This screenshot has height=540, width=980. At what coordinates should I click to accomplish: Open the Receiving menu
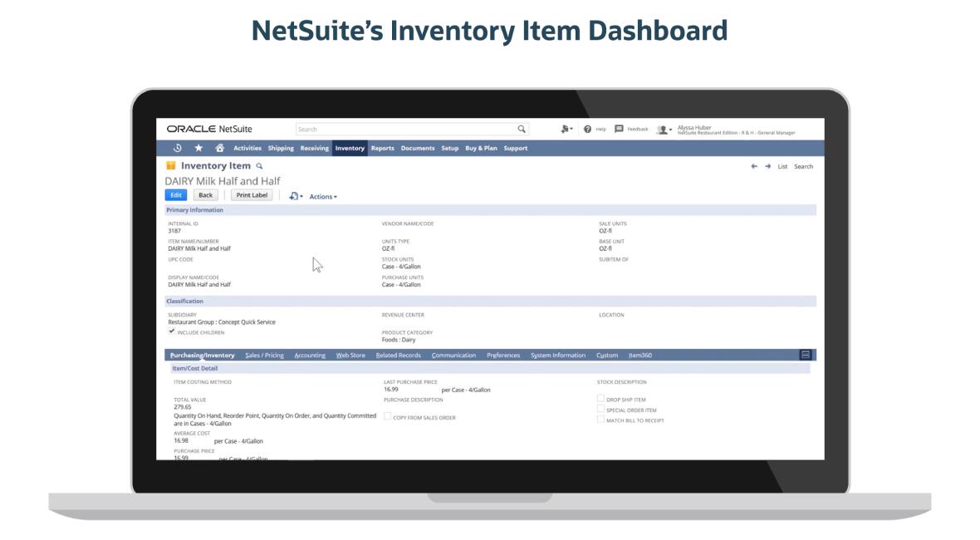(x=315, y=148)
